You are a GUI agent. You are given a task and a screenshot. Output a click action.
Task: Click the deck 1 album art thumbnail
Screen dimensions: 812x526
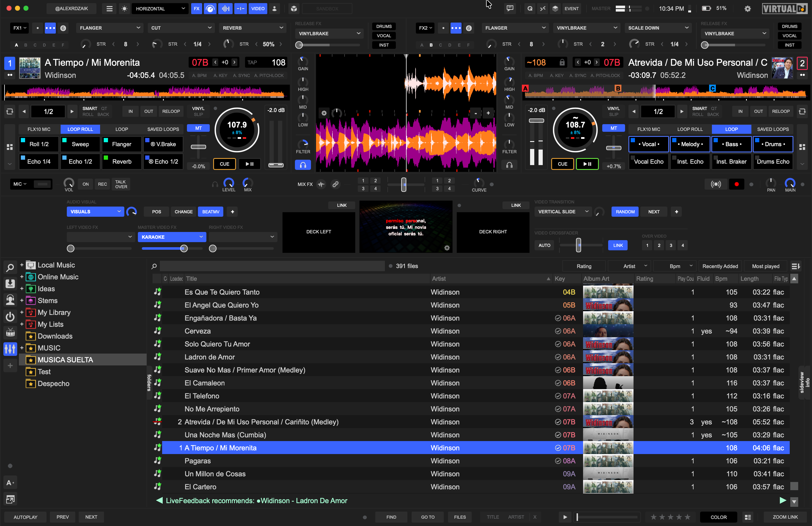click(30, 68)
